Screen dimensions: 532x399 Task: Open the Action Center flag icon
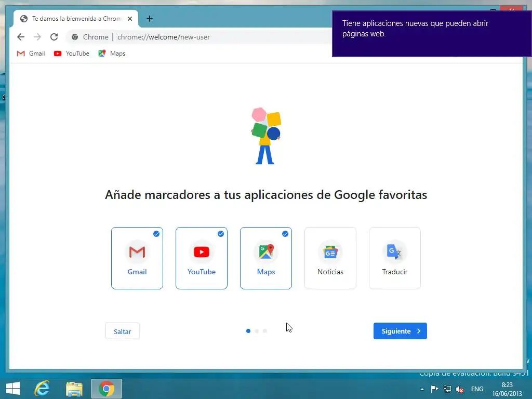[x=434, y=389]
